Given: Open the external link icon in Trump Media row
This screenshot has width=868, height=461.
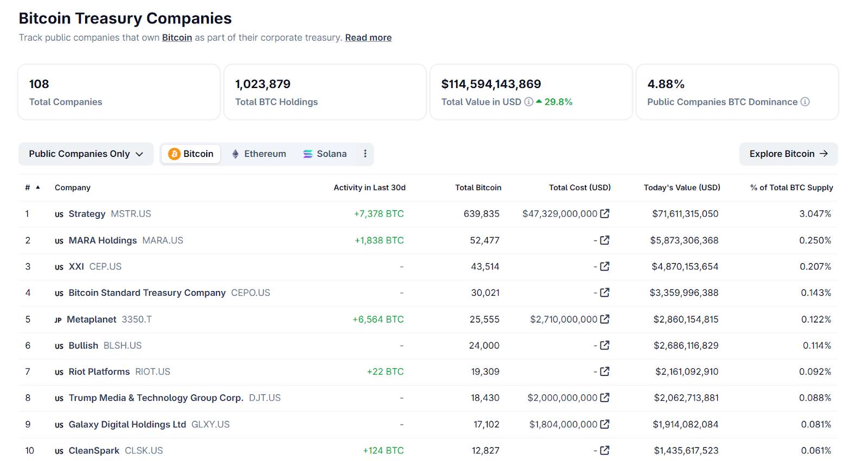Looking at the screenshot, I should (604, 398).
